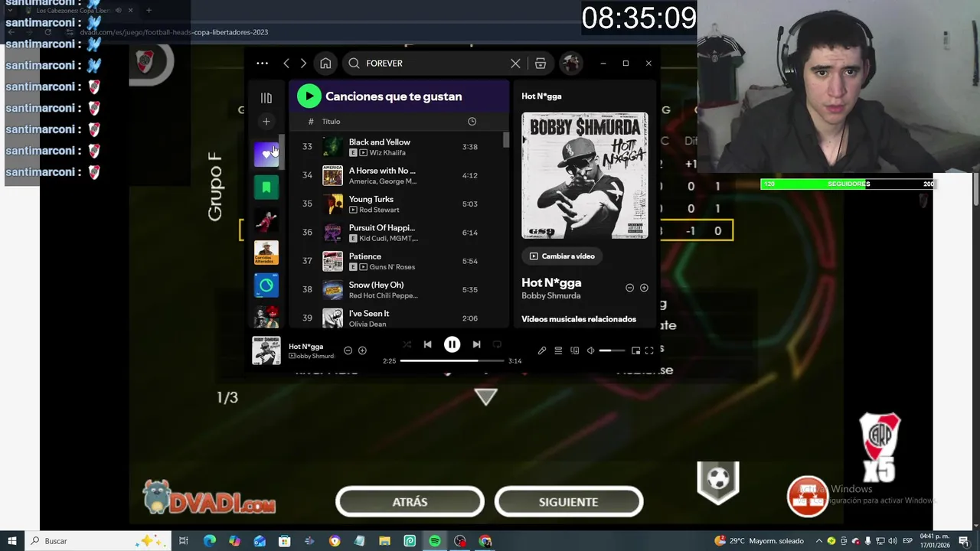Click the now-playing album thumbnail in bottom bar
The height and width of the screenshot is (551, 980).
click(x=266, y=350)
